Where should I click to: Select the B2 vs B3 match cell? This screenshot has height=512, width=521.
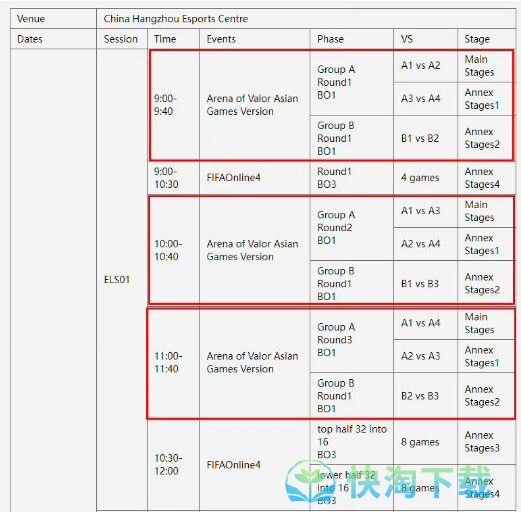tap(425, 396)
